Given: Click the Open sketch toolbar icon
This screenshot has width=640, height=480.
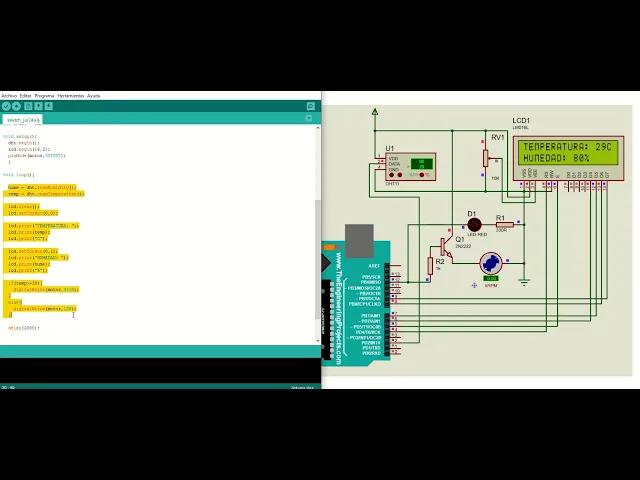Looking at the screenshot, I should [x=38, y=106].
